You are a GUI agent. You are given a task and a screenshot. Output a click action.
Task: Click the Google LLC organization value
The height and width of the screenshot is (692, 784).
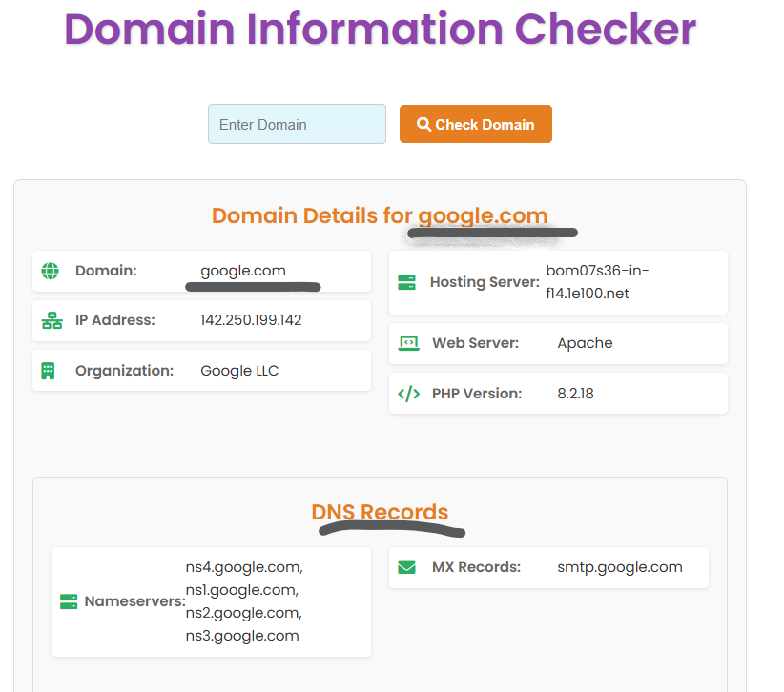click(x=239, y=371)
